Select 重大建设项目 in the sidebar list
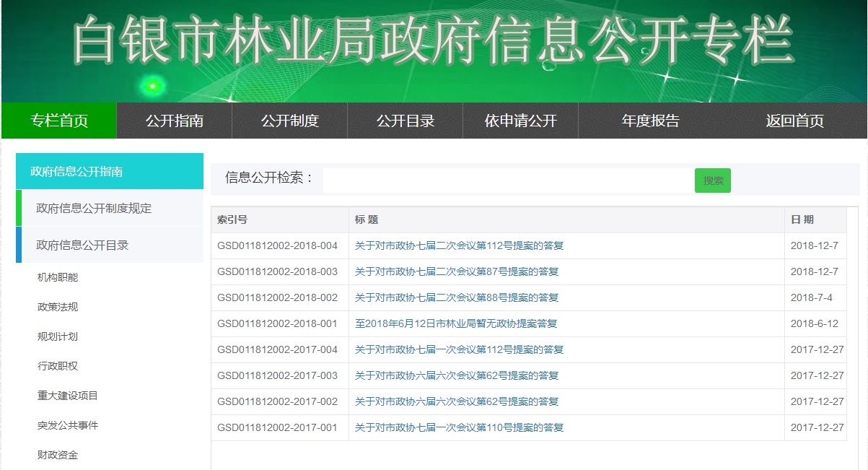 tap(68, 396)
